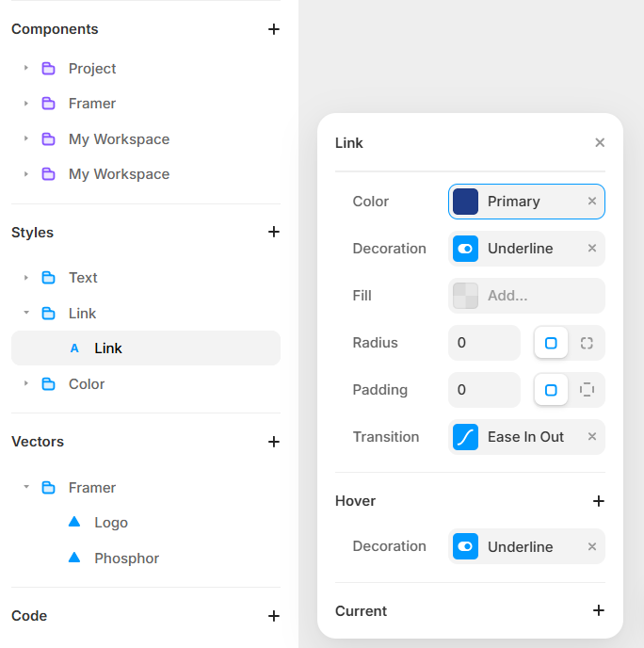Toggle the Decoration Underline switch icon

(x=466, y=249)
